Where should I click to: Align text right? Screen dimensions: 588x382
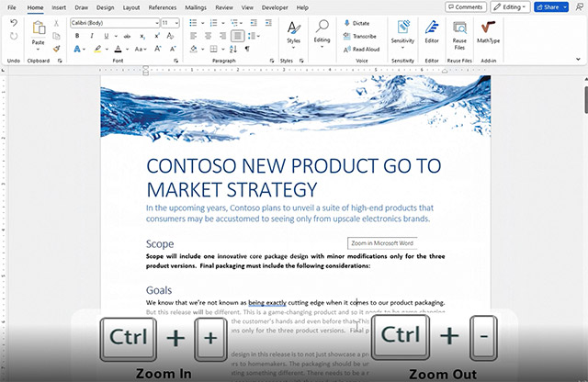tap(222, 36)
